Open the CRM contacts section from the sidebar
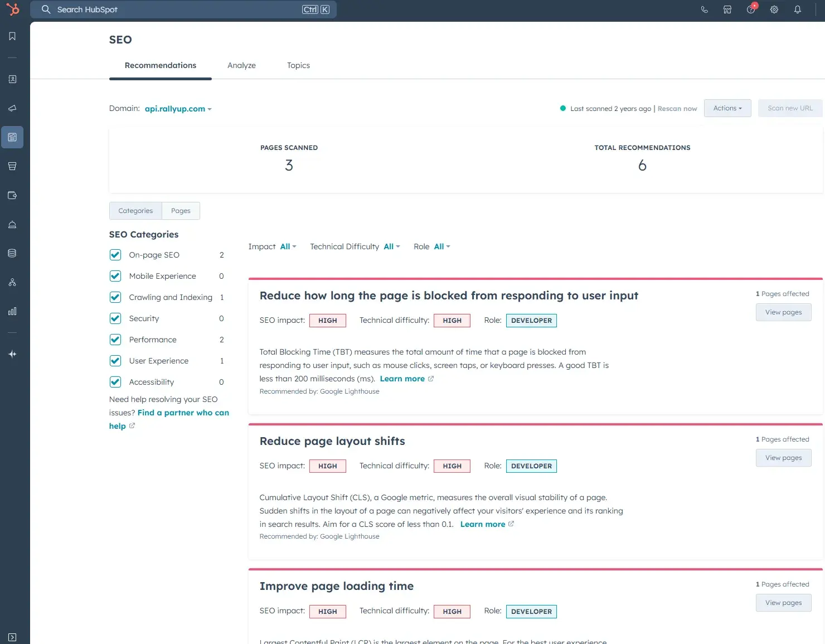 [12, 79]
